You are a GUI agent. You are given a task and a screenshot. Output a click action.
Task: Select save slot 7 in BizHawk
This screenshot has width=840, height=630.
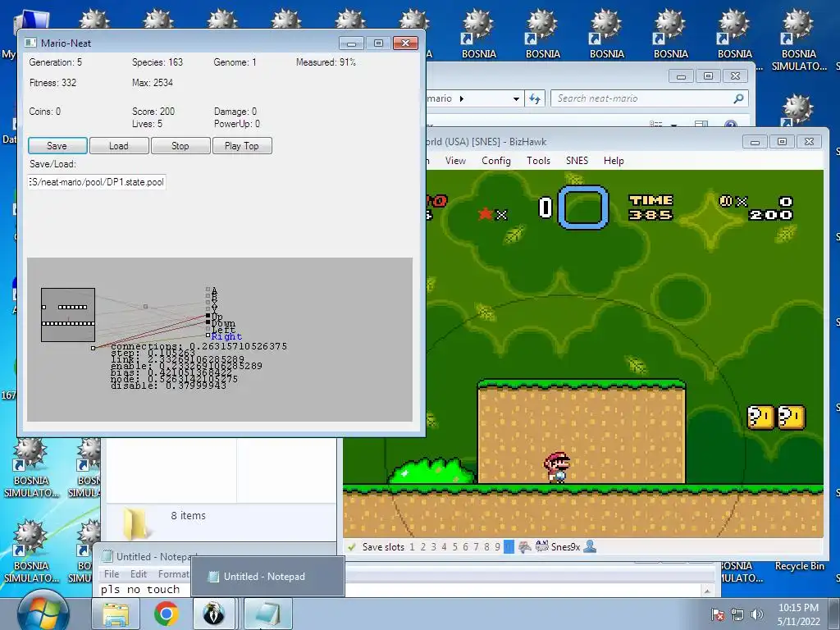[x=476, y=547]
